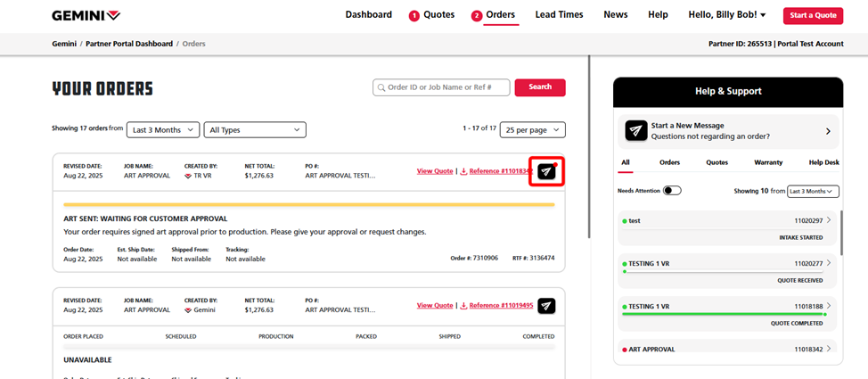Open message icon on first order card
Screen dimensions: 868x379
(x=546, y=171)
